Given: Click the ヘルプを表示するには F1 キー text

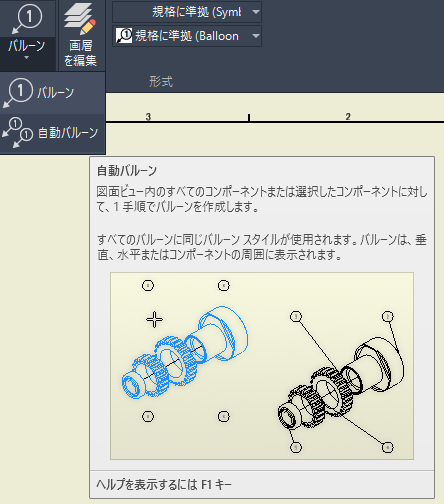Looking at the screenshot, I should tap(164, 484).
